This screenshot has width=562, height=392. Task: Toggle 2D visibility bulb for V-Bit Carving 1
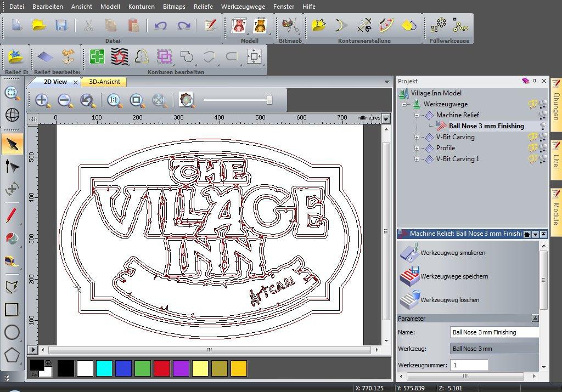coord(532,160)
